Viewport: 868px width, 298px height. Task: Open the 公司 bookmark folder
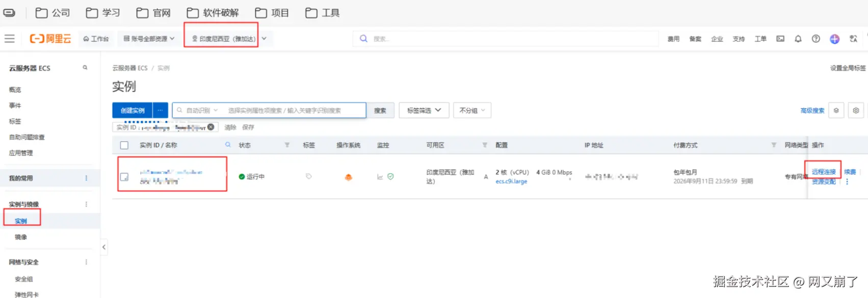[52, 13]
